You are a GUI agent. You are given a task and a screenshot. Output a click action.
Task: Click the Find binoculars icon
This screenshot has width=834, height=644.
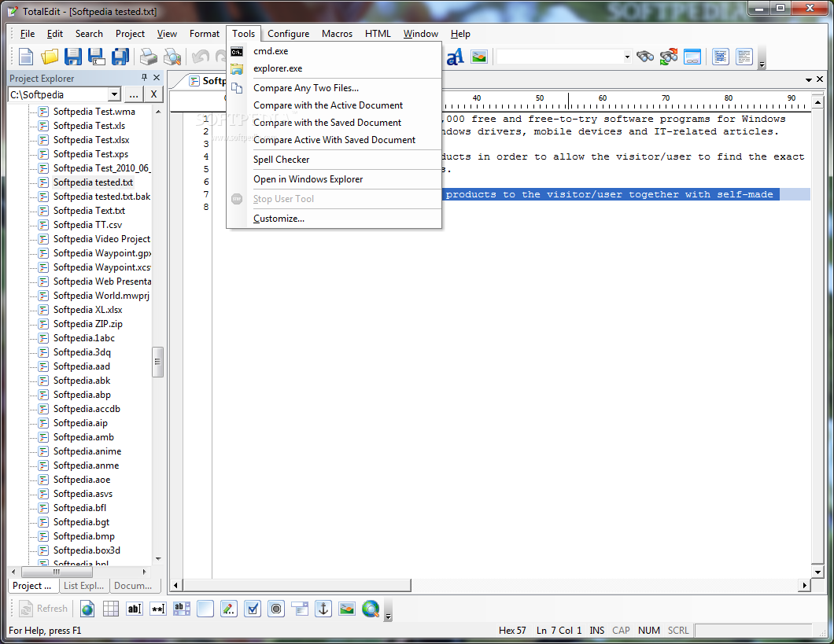[645, 57]
